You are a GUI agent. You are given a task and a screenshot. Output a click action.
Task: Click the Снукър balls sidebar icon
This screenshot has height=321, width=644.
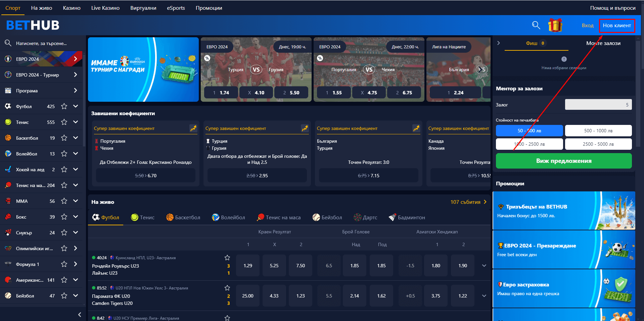[x=8, y=233]
